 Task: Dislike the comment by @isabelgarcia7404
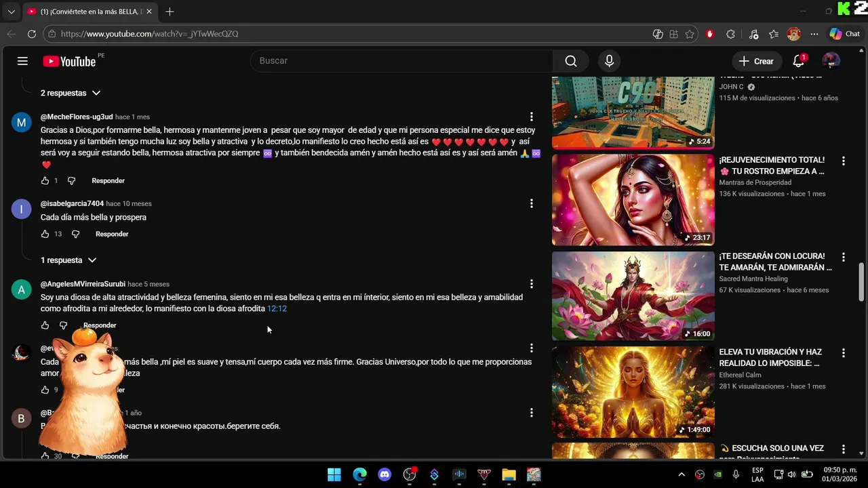point(75,234)
